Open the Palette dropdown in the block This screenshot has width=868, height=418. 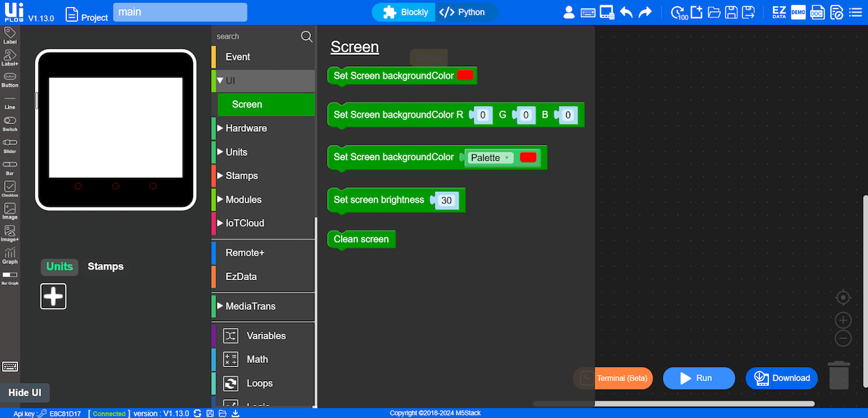pyautogui.click(x=490, y=158)
